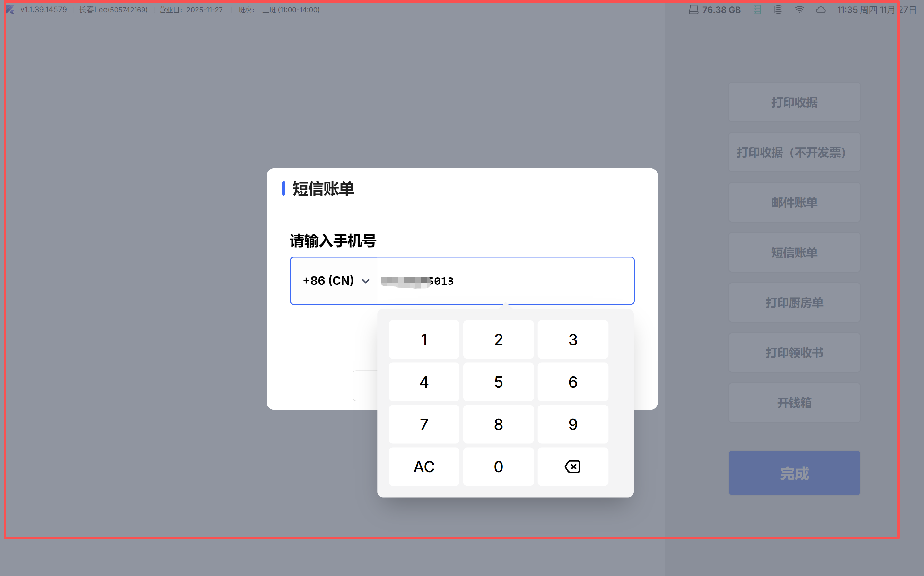Click 开钱箱 to open cash drawer
This screenshot has width=924, height=576.
pos(794,403)
